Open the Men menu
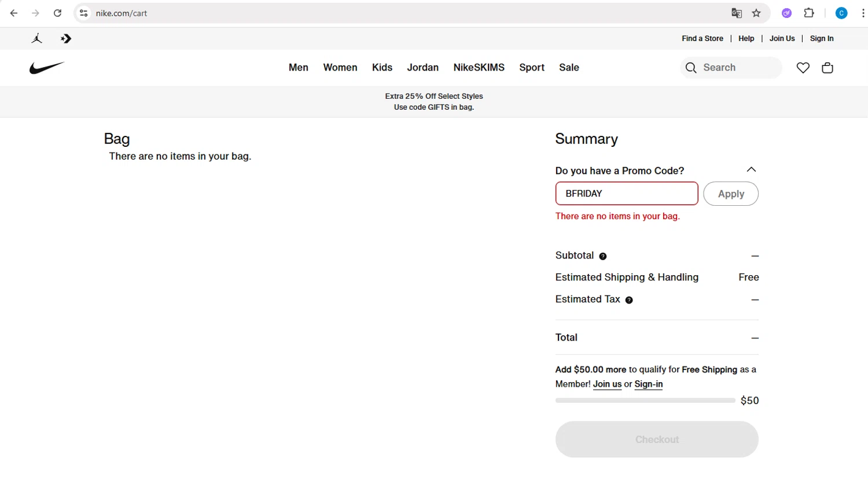 click(x=299, y=68)
